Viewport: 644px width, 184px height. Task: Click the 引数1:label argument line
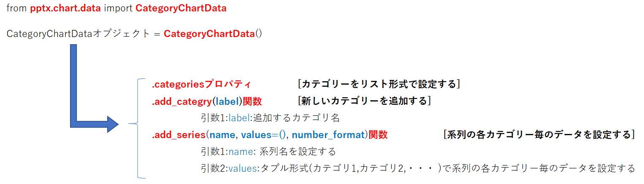pos(270,118)
